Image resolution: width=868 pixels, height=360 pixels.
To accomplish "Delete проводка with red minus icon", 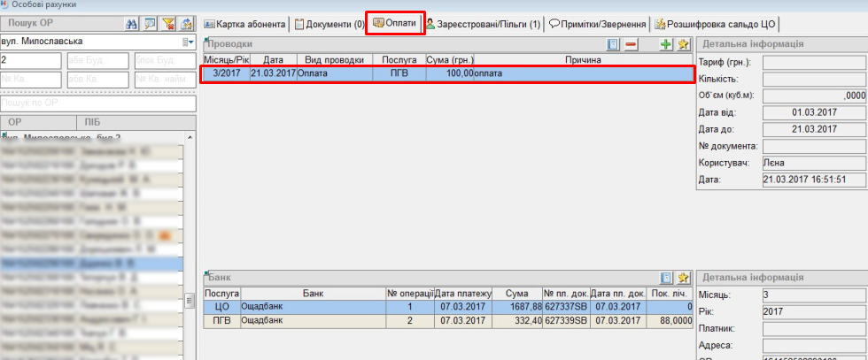I will click(631, 44).
